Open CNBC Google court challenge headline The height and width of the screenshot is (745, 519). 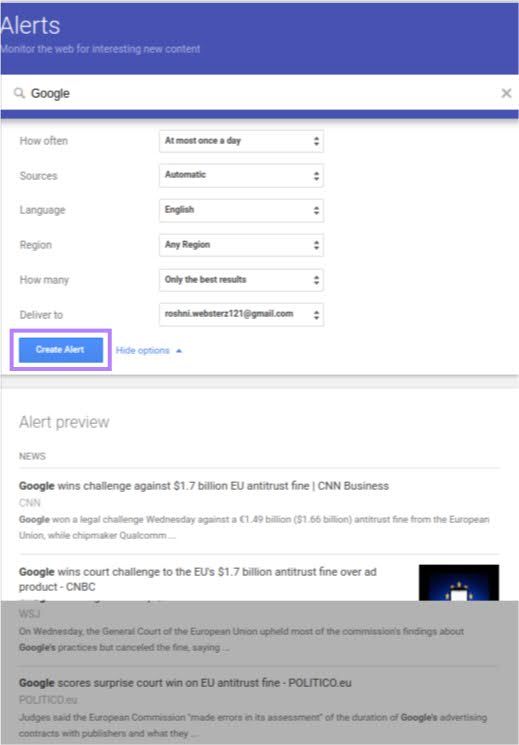coord(198,579)
